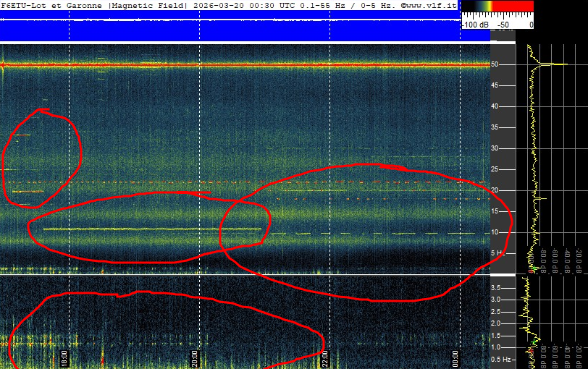
Task: Click the 22:00 time marker
Action: tap(325, 357)
